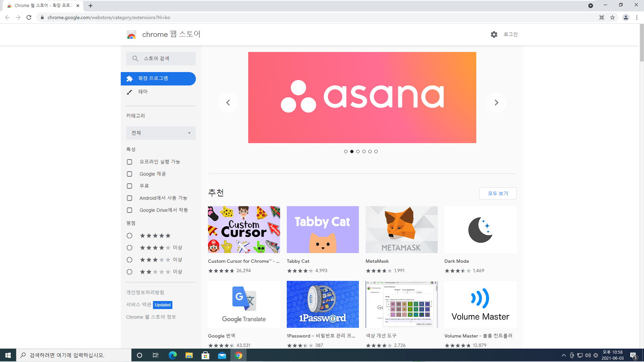Check the Google 제공 filter

click(x=129, y=174)
